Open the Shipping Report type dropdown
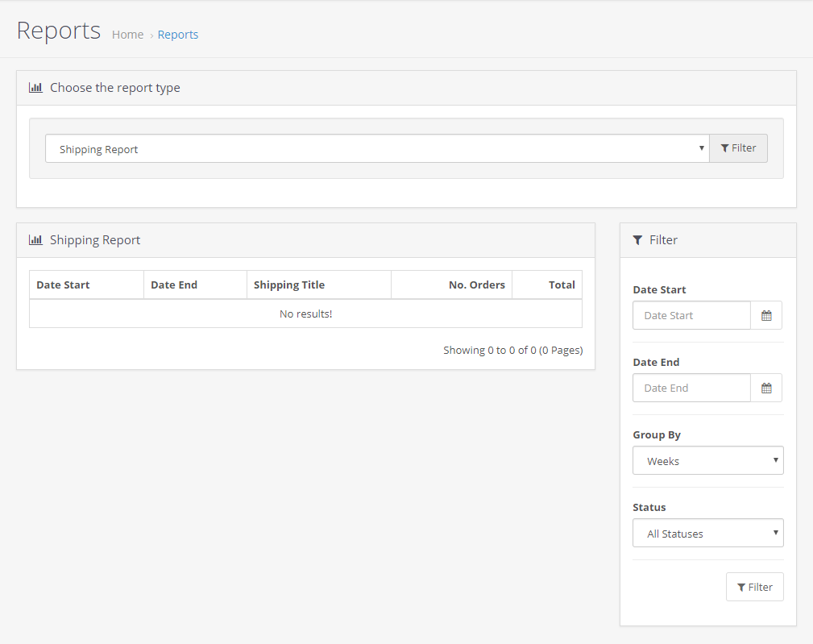The height and width of the screenshot is (644, 813). coord(376,148)
